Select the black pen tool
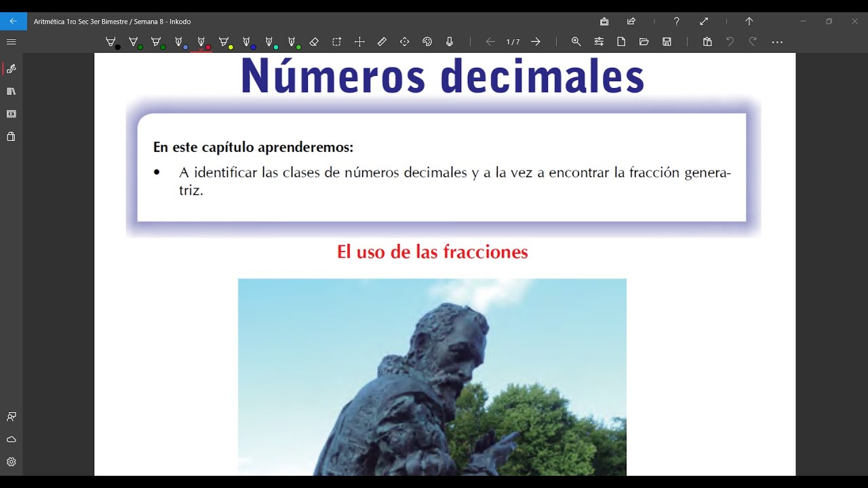868x488 pixels. [x=112, y=42]
